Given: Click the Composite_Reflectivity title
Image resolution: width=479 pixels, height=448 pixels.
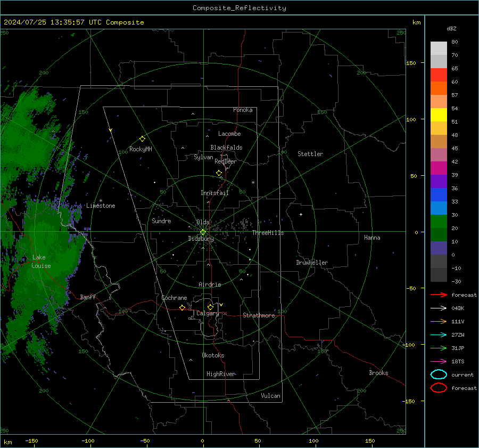Looking at the screenshot, I should tap(240, 8).
